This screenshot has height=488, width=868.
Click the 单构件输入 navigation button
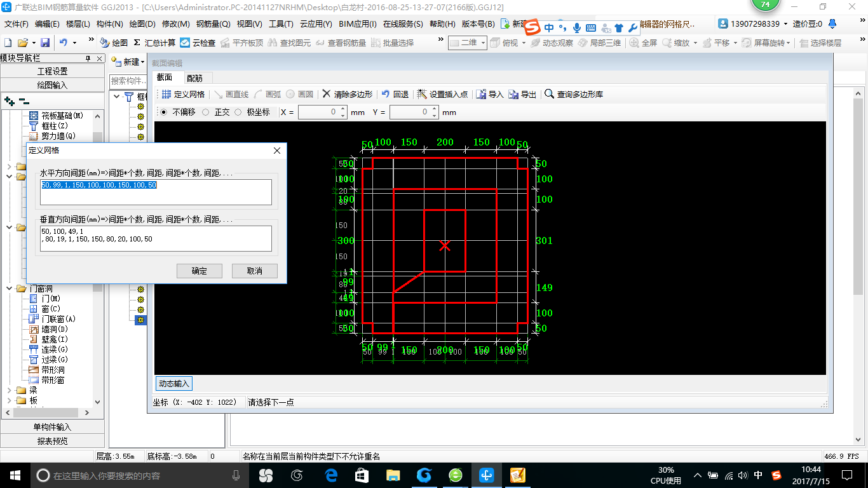(x=52, y=427)
